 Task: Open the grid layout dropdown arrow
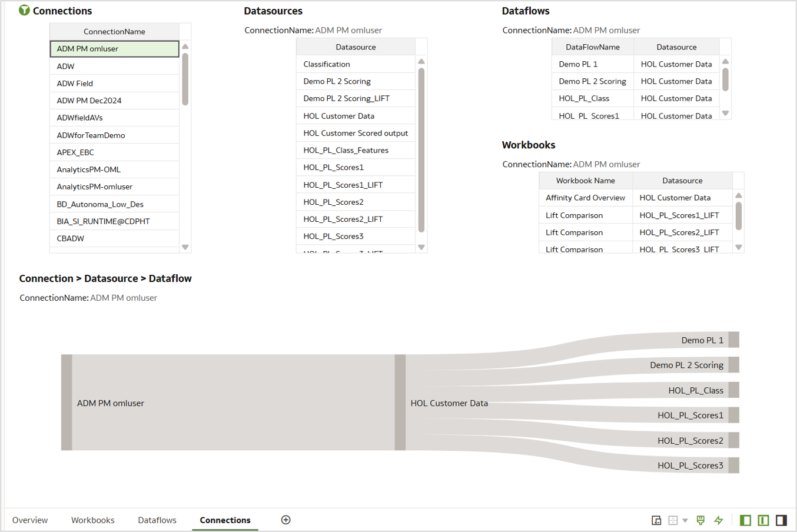pyautogui.click(x=685, y=520)
